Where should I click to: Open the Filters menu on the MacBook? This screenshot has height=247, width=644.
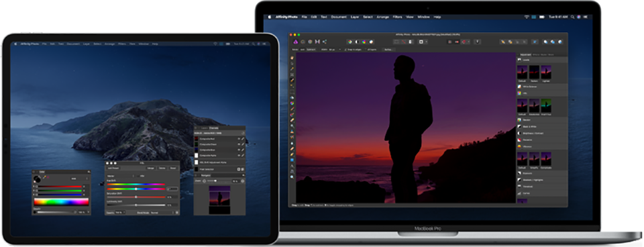coord(397,17)
